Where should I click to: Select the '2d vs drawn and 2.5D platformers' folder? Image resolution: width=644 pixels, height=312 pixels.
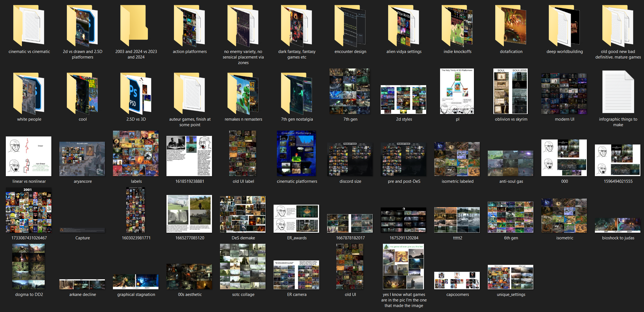[x=82, y=26]
